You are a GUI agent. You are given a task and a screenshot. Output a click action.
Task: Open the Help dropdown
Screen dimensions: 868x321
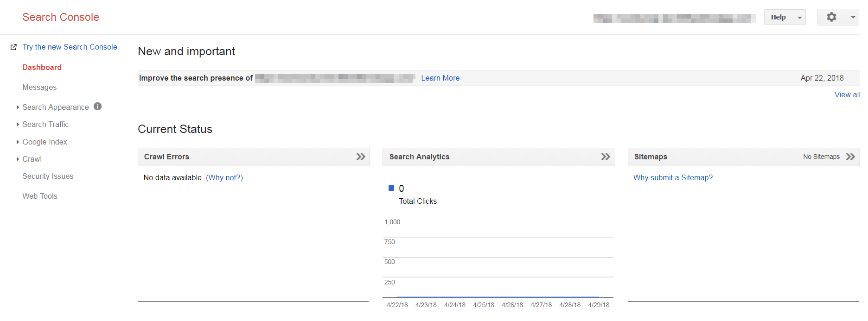[x=785, y=17]
